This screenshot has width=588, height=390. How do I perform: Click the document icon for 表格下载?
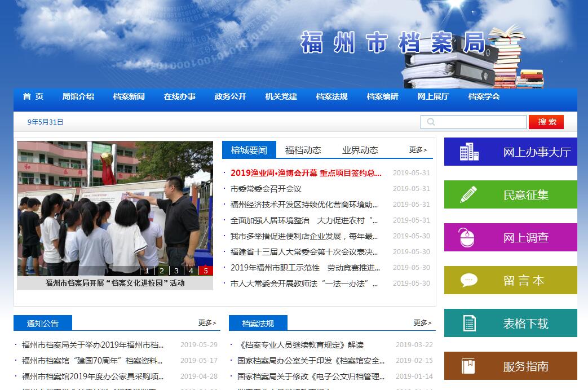click(469, 323)
